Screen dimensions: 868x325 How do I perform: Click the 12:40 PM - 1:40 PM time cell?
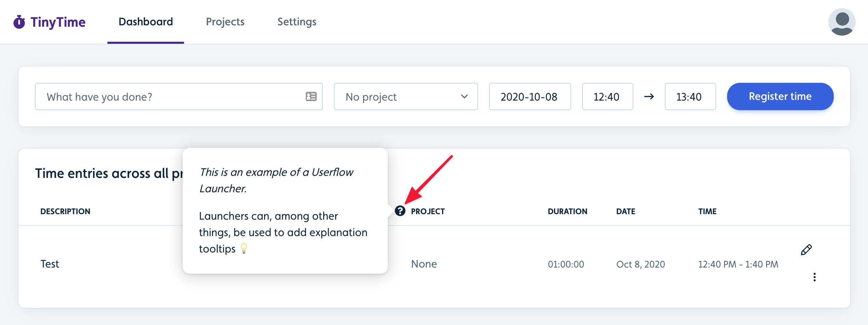738,264
